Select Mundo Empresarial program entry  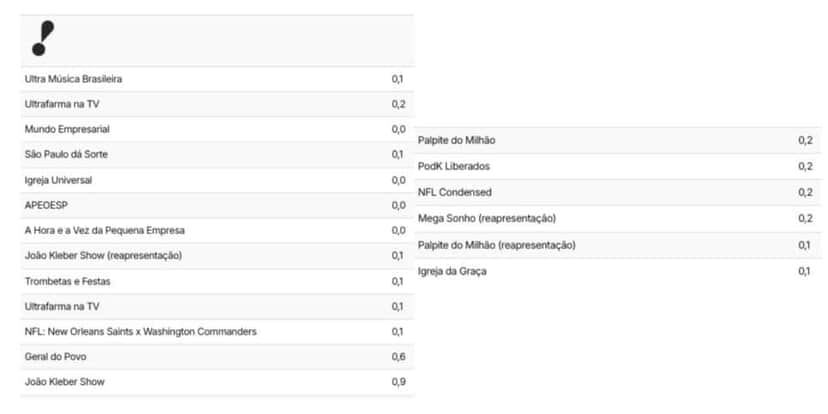(217, 129)
